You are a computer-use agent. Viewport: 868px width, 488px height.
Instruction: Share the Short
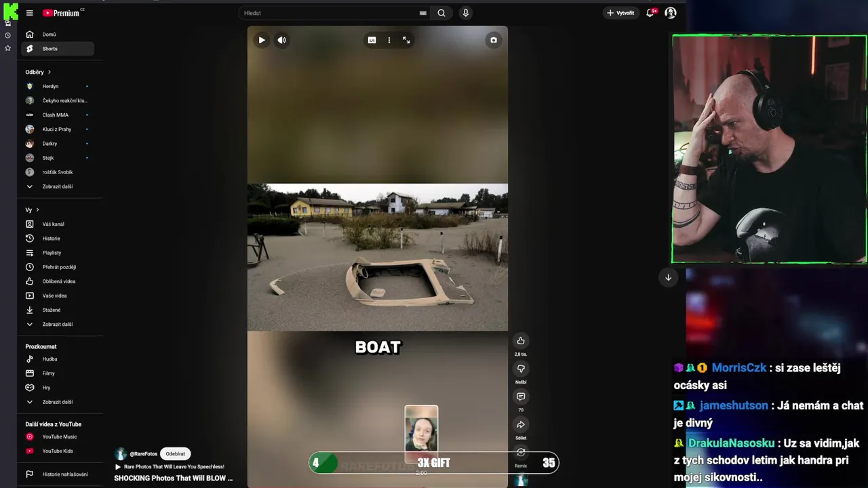(x=521, y=425)
